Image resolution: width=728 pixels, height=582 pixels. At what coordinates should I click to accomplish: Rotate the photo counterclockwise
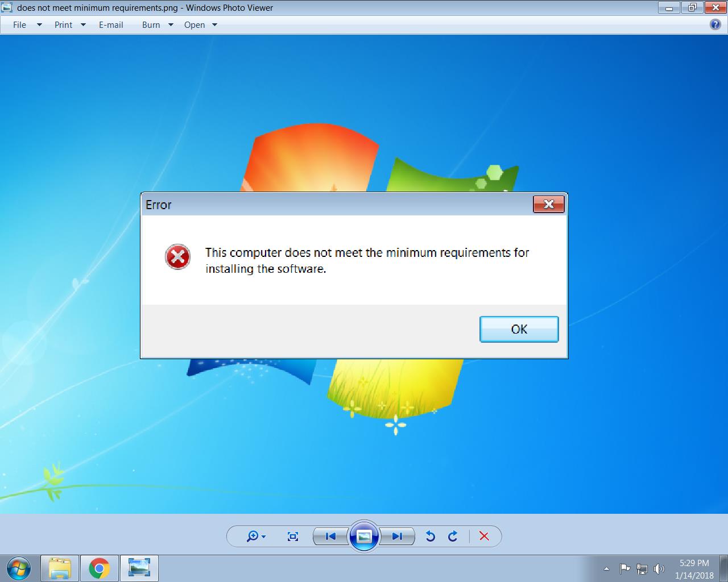[431, 536]
